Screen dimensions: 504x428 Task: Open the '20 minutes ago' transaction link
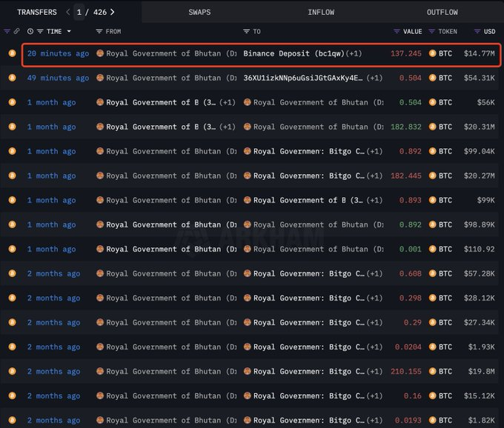pos(58,53)
